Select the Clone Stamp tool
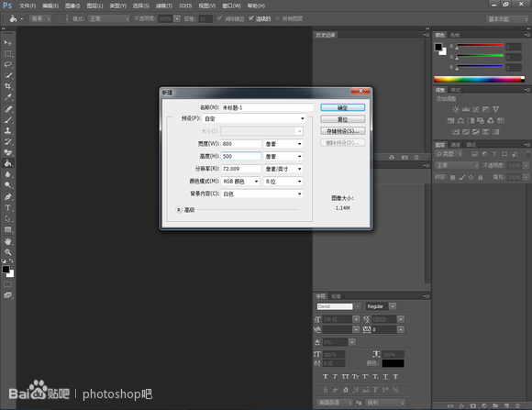The height and width of the screenshot is (410, 532). pyautogui.click(x=8, y=130)
